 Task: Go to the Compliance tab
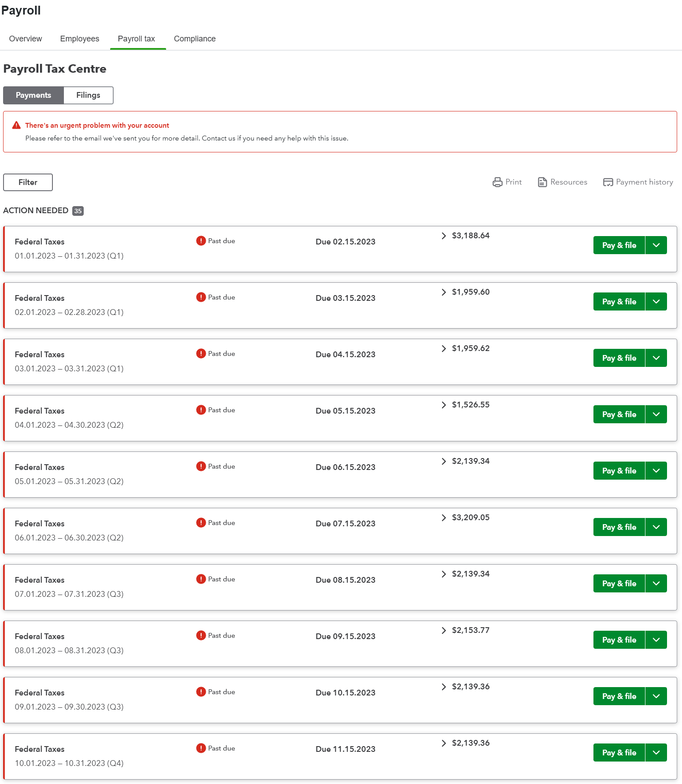click(195, 39)
